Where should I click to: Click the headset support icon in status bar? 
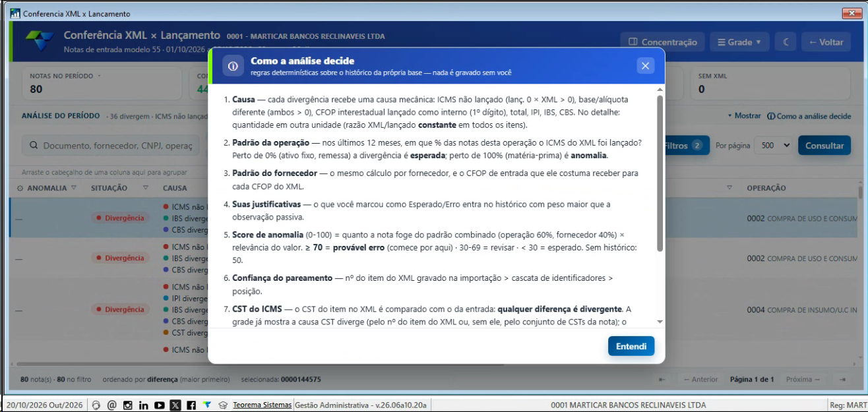click(96, 405)
